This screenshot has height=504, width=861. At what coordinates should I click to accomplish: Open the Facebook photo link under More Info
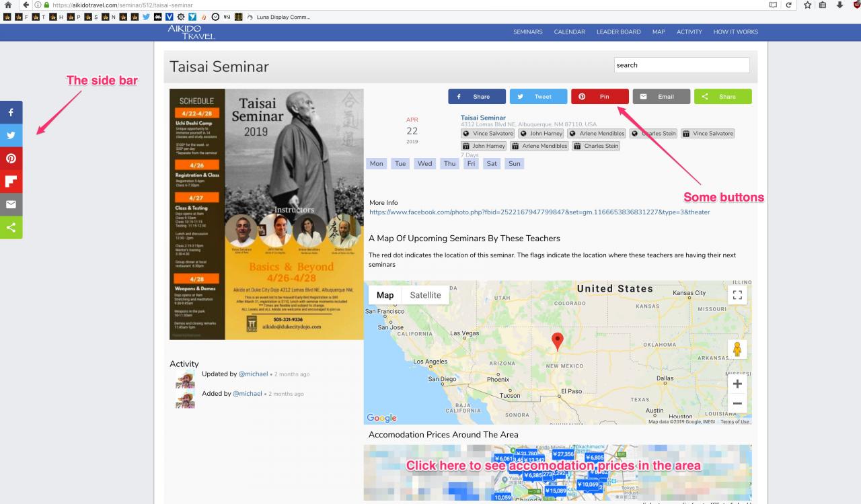539,212
